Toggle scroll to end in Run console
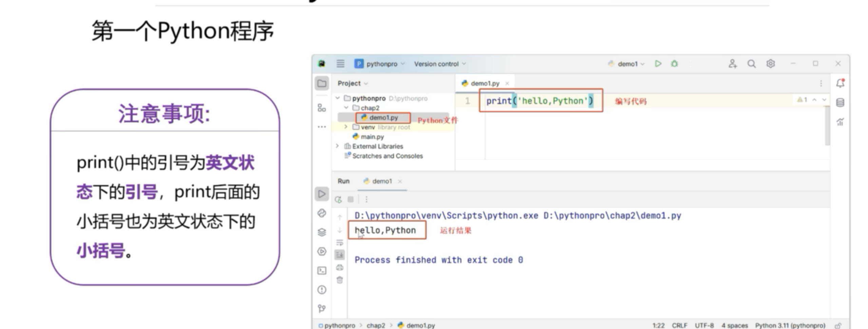Viewport: 868px width, 329px height. tap(340, 255)
